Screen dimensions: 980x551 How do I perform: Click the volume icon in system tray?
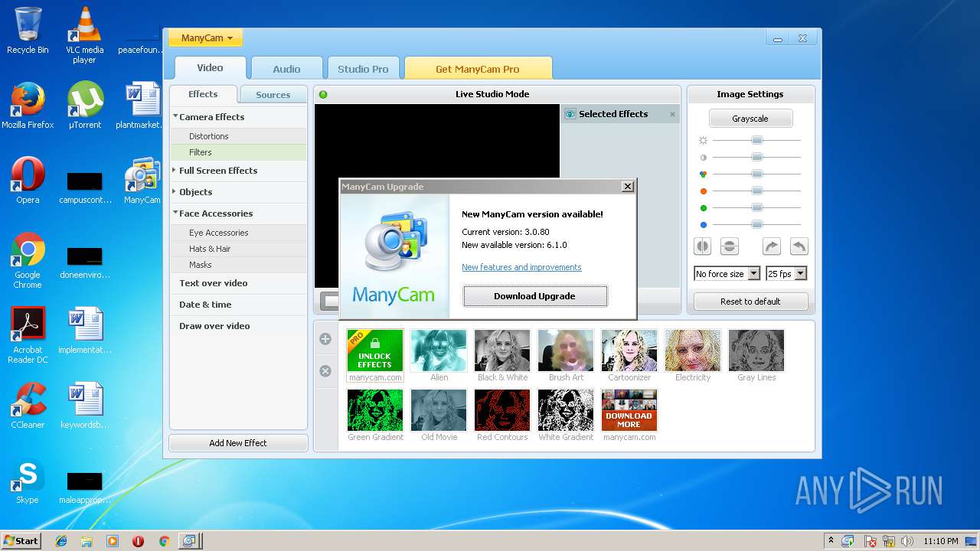coord(906,541)
